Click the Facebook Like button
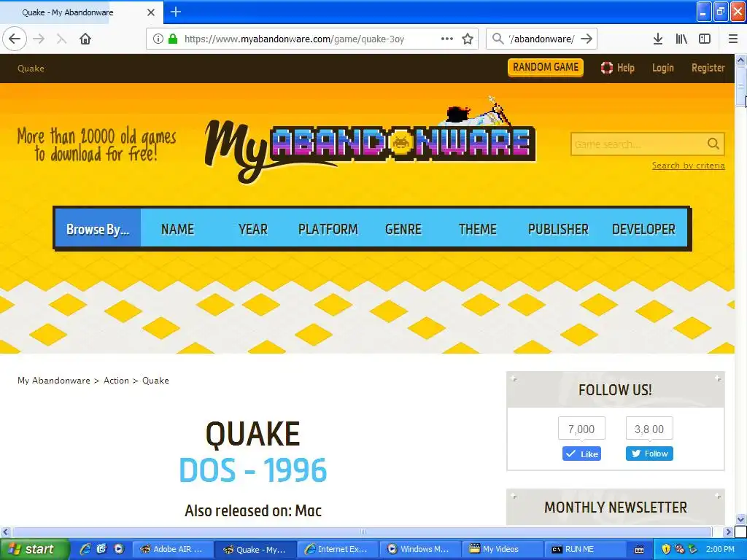 (x=581, y=454)
